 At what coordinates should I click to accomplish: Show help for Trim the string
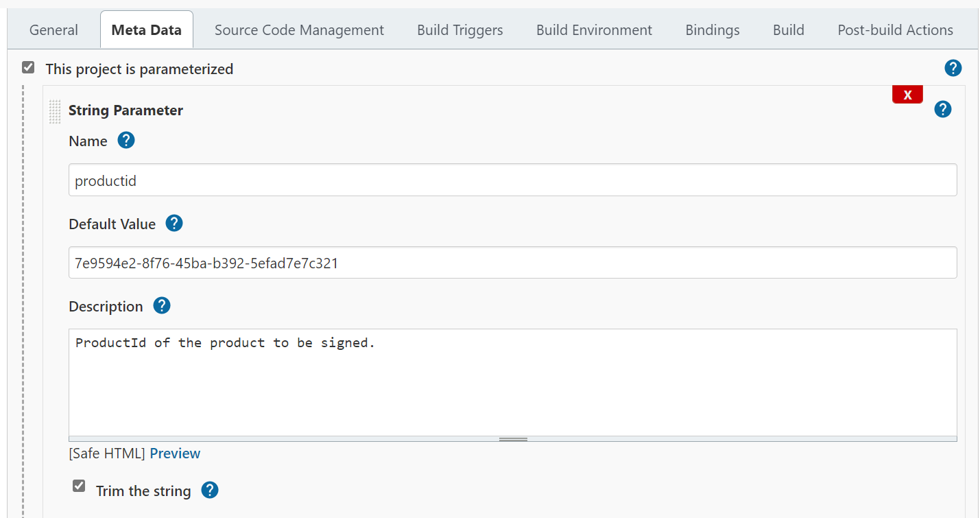coord(210,491)
